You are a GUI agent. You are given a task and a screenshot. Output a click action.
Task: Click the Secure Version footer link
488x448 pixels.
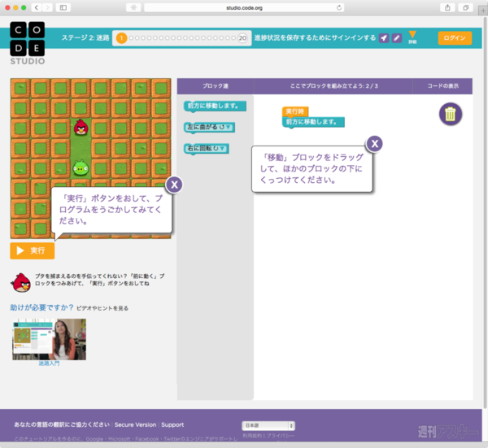pos(135,424)
